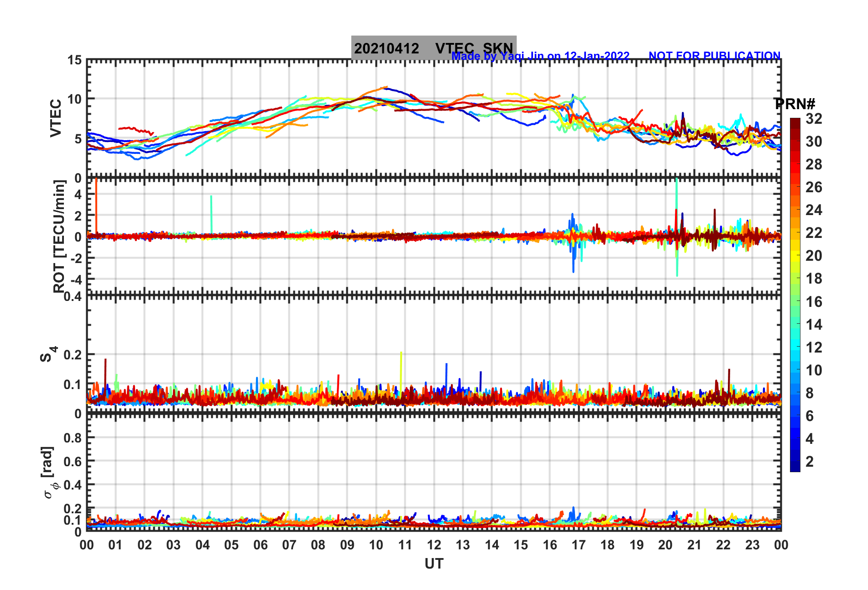Click UT axis hour label 07
This screenshot has width=868, height=590.
click(289, 545)
